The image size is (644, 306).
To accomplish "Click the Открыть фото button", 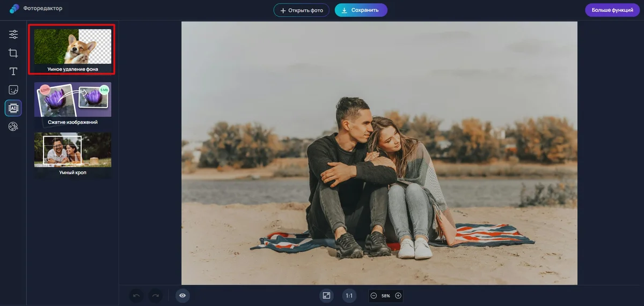I will [302, 10].
